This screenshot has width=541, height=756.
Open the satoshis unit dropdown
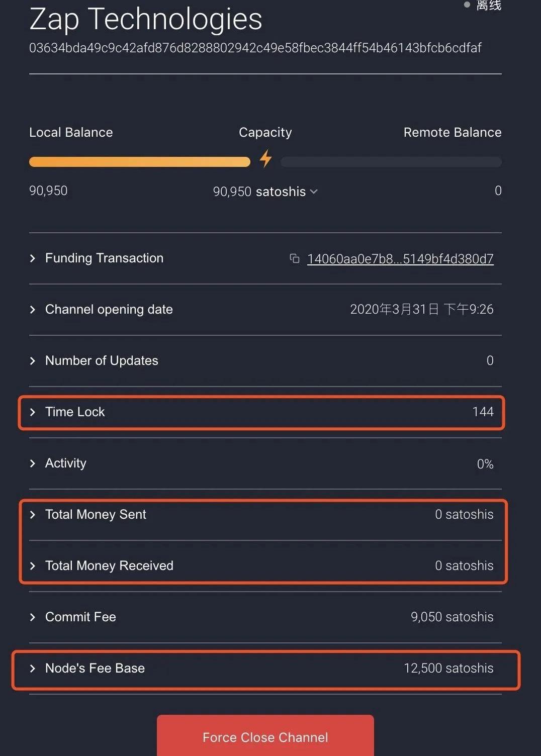(287, 192)
